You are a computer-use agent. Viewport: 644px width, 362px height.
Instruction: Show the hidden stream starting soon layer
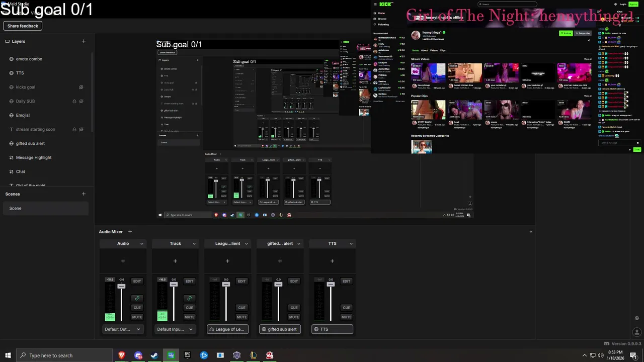click(80, 129)
